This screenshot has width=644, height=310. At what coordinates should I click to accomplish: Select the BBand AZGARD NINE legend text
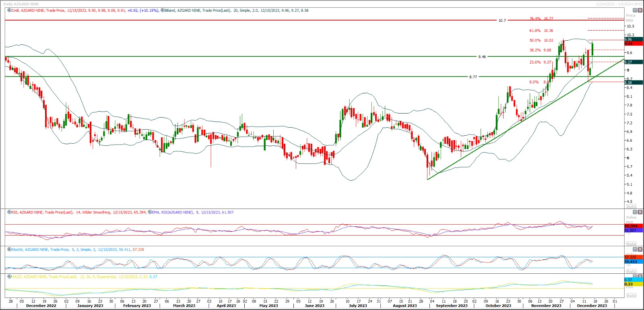click(236, 10)
